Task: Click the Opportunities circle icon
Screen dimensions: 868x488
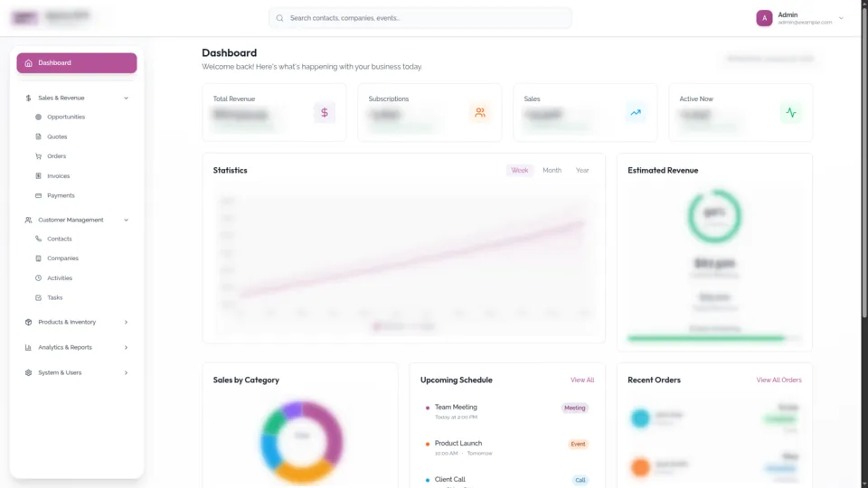Action: (38, 117)
